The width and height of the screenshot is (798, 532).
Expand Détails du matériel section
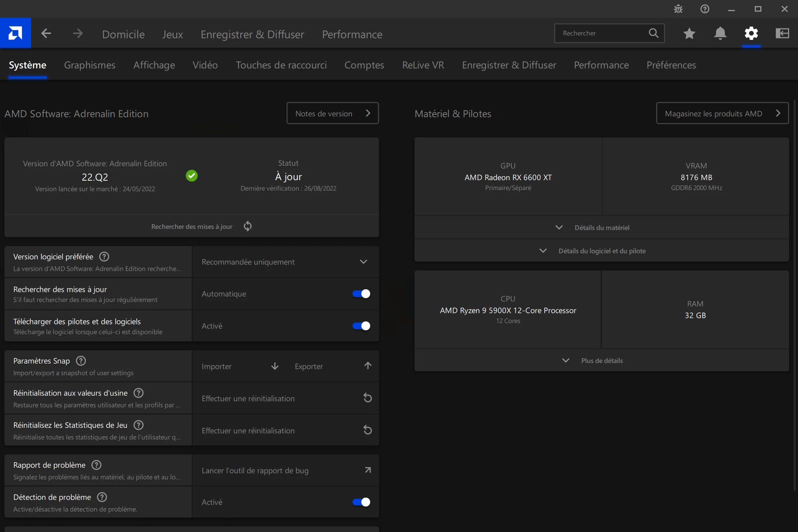pos(601,228)
